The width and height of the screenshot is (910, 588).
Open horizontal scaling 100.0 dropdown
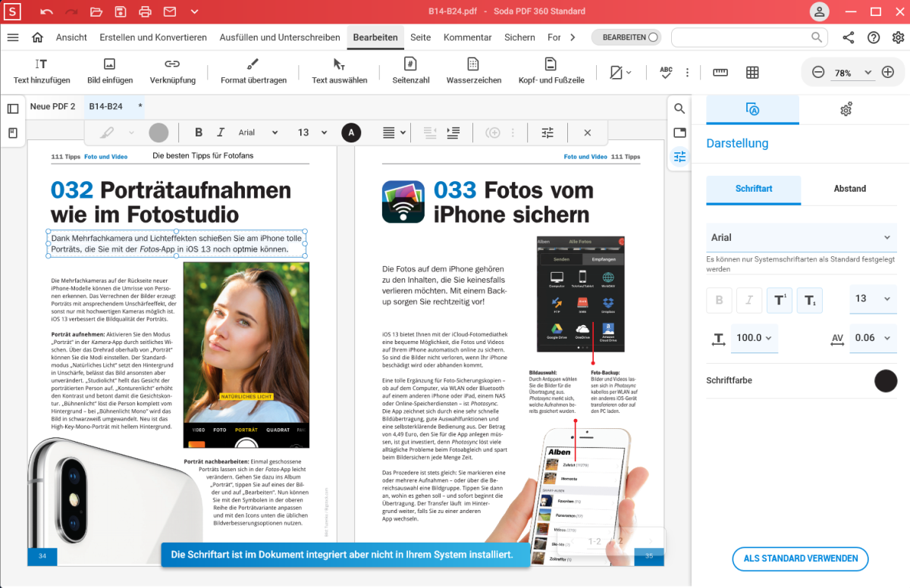pos(755,338)
